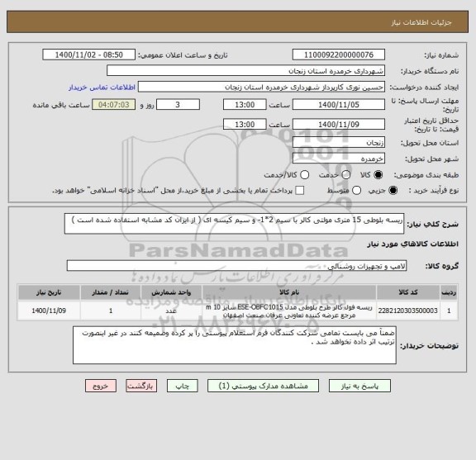Image resolution: width=476 pixels, height=460 pixels.
Task: Select the متوسط purchase type radio
Action: 356,190
